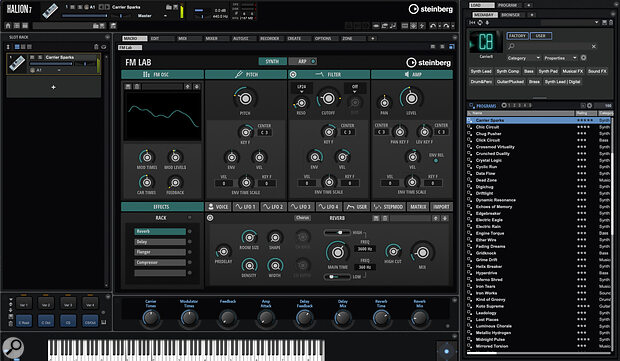Click the MOD TIMES knob
The height and width of the screenshot is (361, 620).
tap(147, 157)
